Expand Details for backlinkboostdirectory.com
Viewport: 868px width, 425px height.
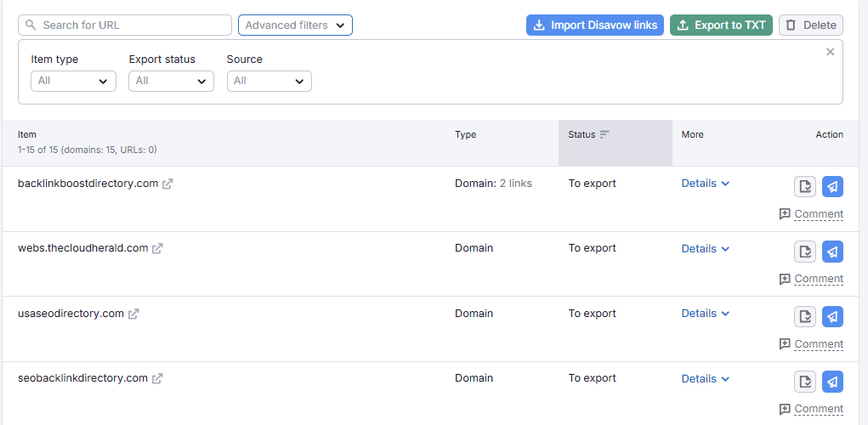click(705, 184)
